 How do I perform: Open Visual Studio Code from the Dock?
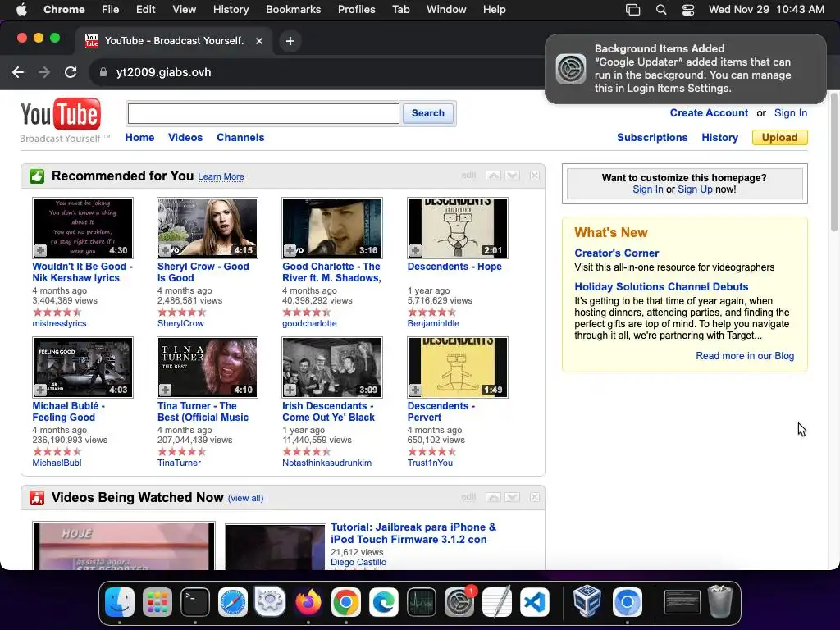(535, 602)
